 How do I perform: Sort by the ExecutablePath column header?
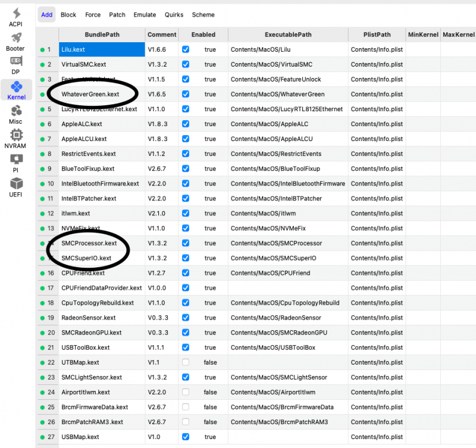pos(288,35)
